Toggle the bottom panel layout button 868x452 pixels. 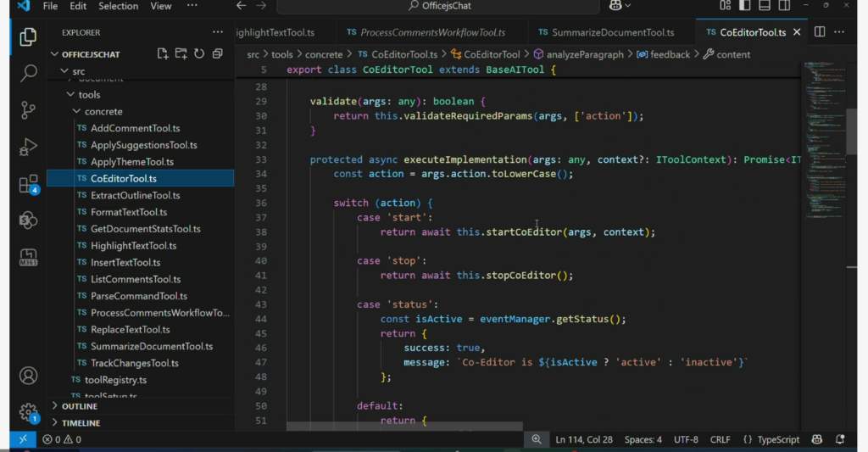click(x=764, y=6)
